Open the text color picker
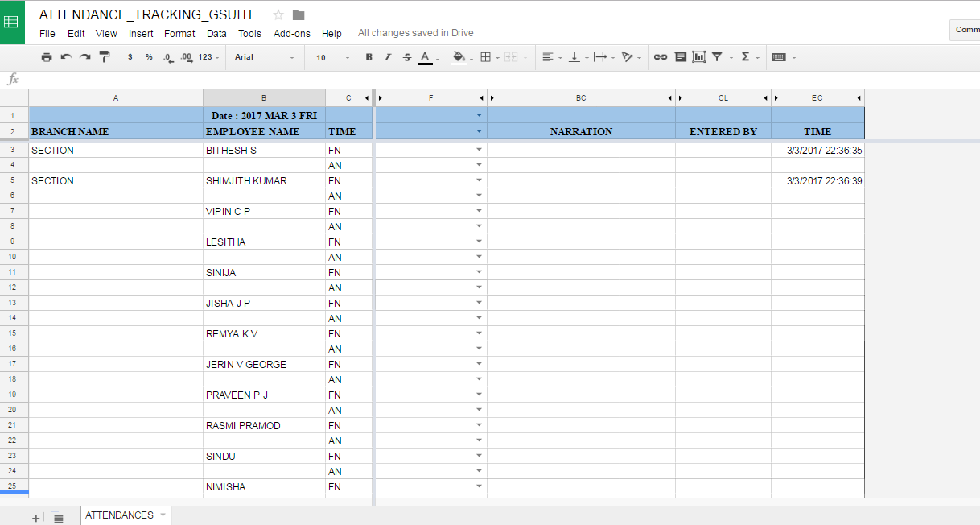This screenshot has height=525, width=980. pyautogui.click(x=424, y=57)
